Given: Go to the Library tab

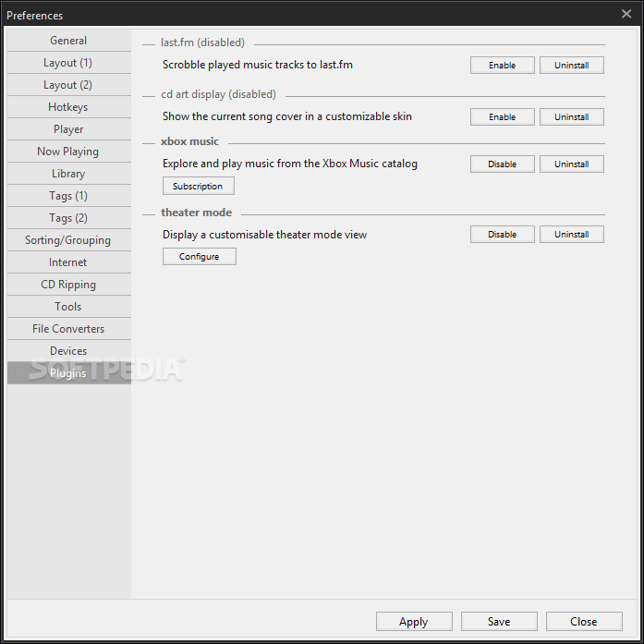Looking at the screenshot, I should click(68, 174).
